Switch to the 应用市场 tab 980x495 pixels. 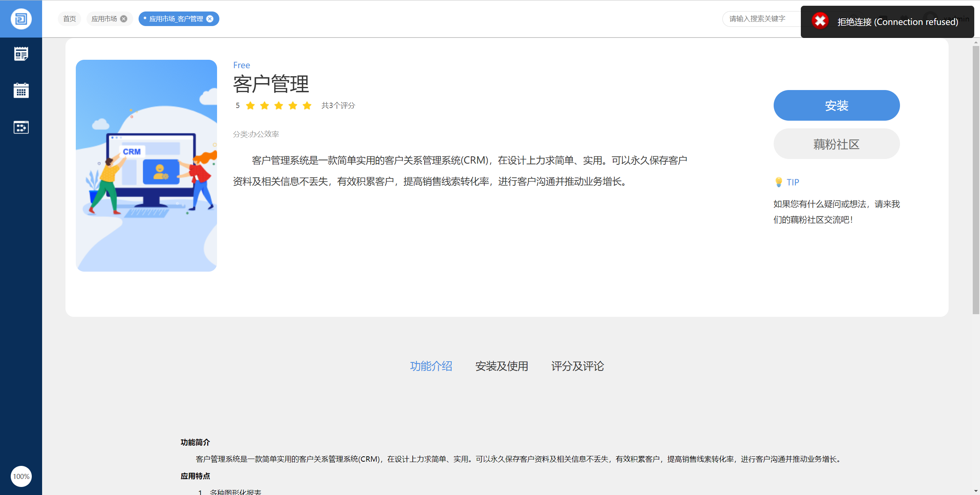click(x=104, y=19)
